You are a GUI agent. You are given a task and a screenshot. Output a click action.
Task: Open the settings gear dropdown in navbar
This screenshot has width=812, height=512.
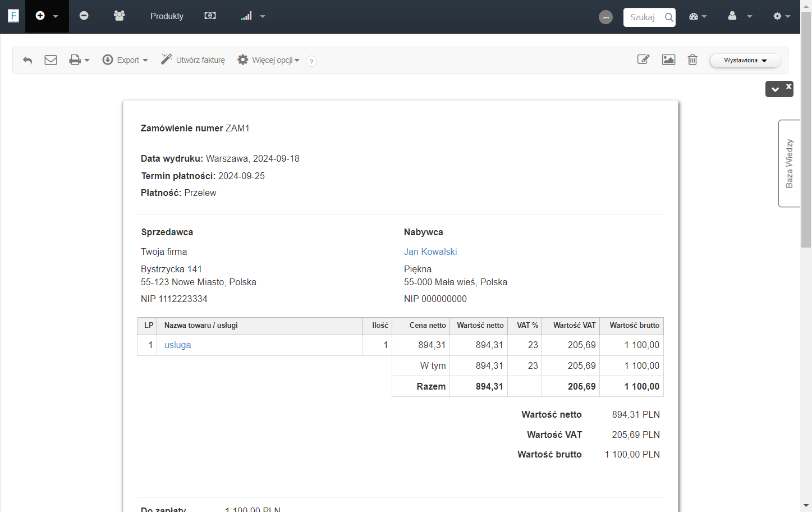pos(782,16)
